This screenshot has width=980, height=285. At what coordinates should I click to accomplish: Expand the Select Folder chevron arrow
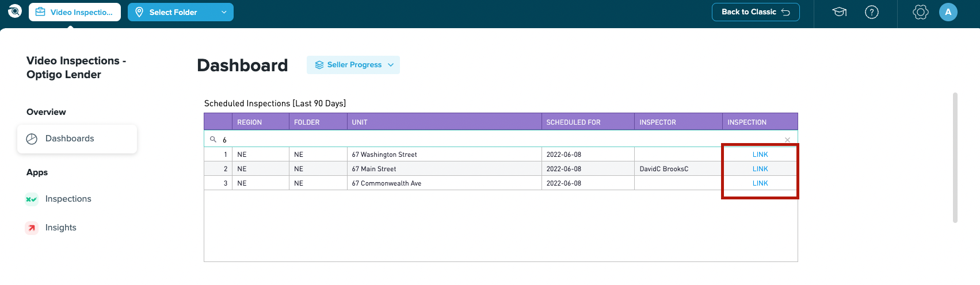(224, 12)
